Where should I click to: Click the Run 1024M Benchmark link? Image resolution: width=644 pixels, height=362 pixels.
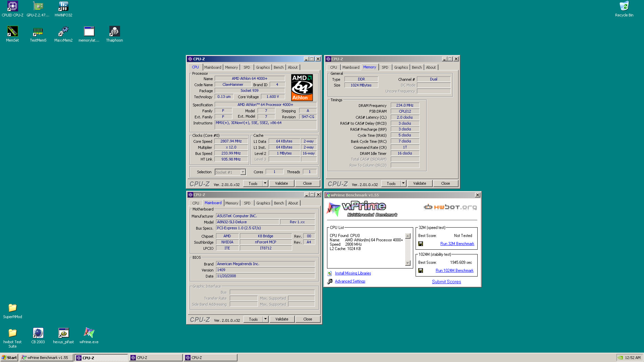tap(454, 270)
